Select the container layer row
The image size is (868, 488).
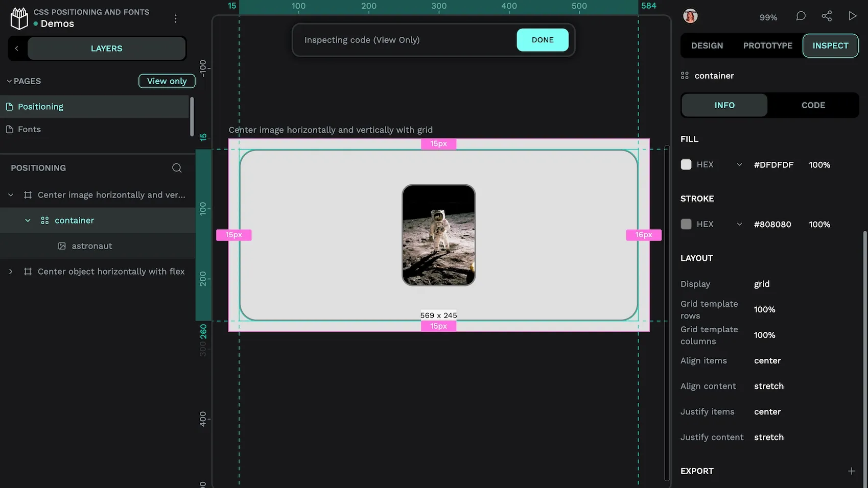[x=98, y=221]
